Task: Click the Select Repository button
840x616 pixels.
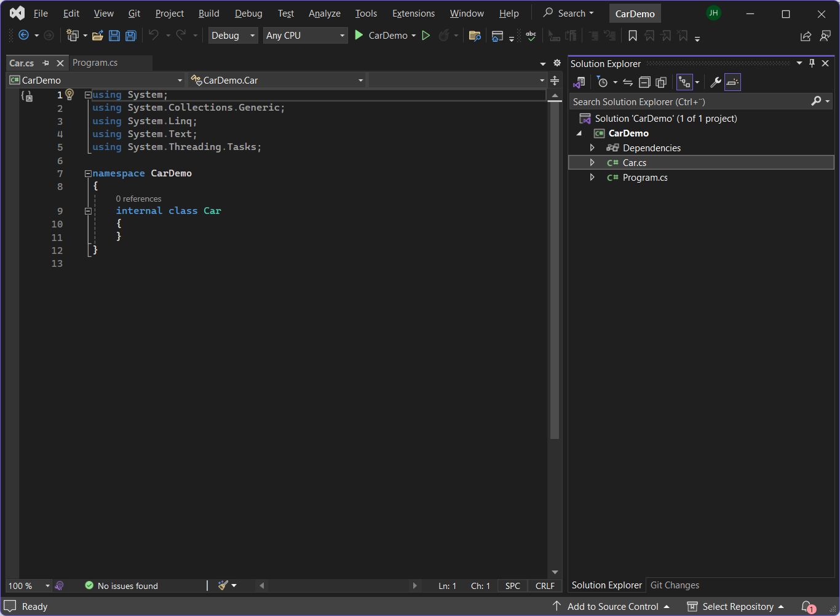Action: (x=737, y=606)
